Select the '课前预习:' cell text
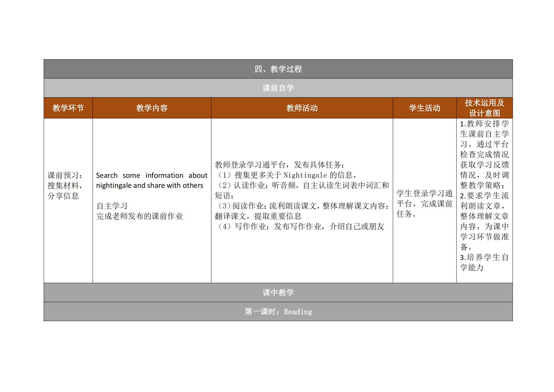Screen dimensions: 554x392 65,175
